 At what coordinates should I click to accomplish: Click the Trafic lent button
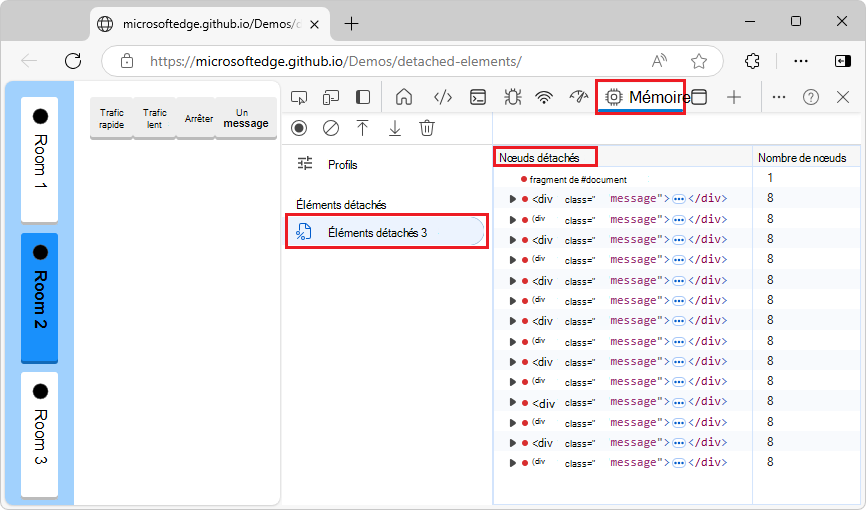[155, 118]
